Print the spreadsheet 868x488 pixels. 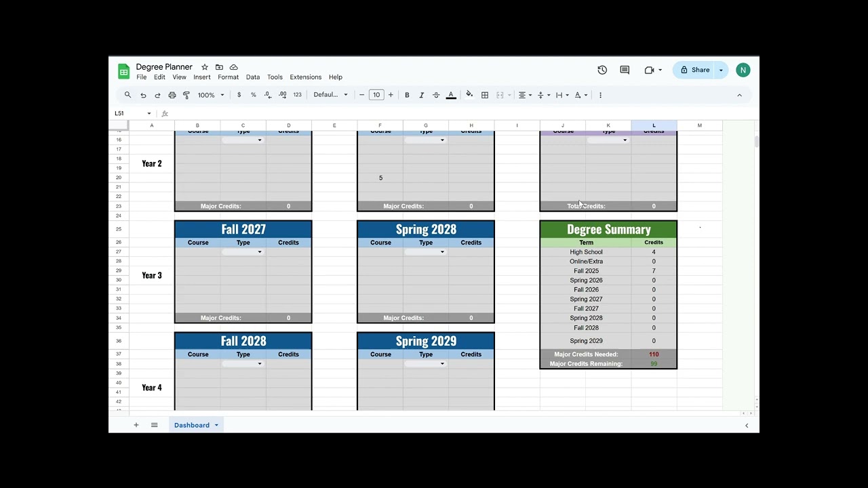click(x=172, y=95)
